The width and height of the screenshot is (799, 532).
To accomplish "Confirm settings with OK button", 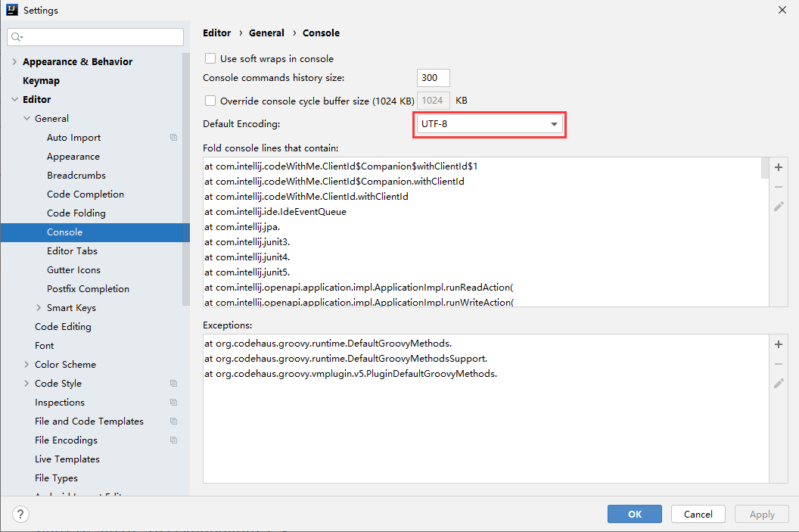I will 634,514.
